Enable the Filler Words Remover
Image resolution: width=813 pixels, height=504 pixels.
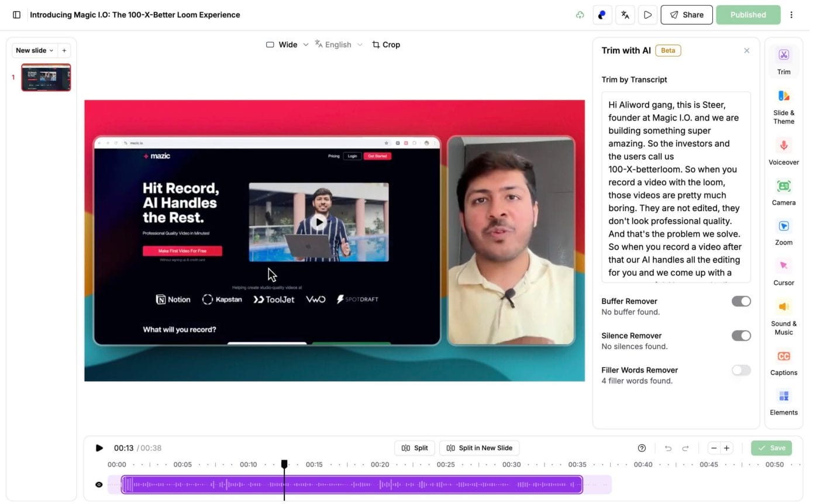pyautogui.click(x=740, y=370)
